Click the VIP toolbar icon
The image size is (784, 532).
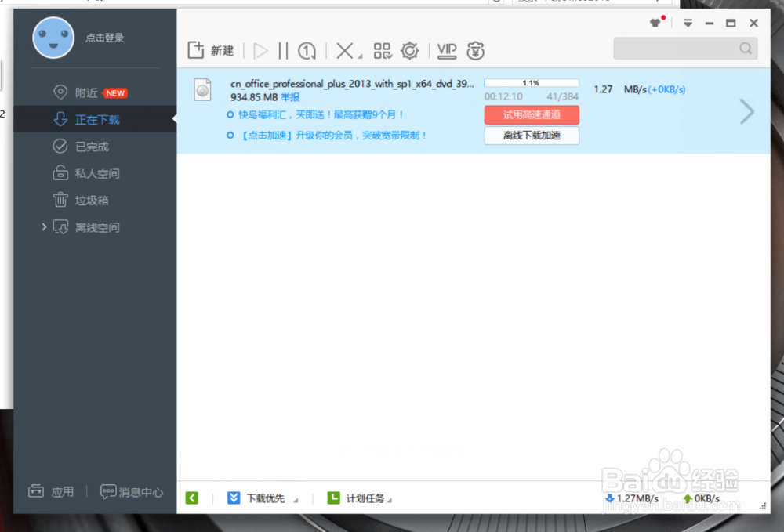447,50
